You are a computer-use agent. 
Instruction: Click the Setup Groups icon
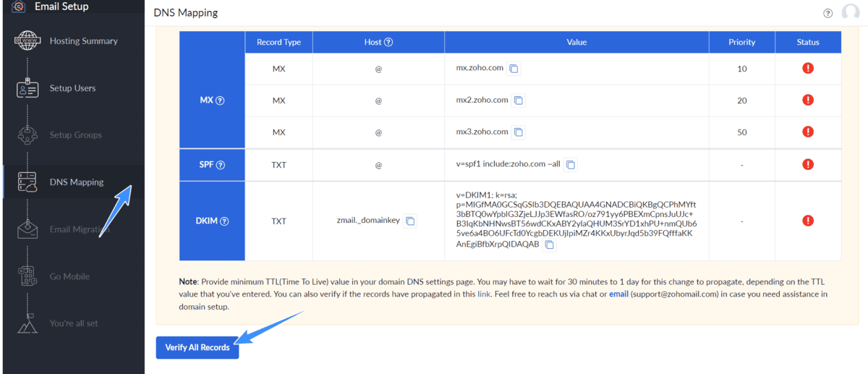click(27, 135)
